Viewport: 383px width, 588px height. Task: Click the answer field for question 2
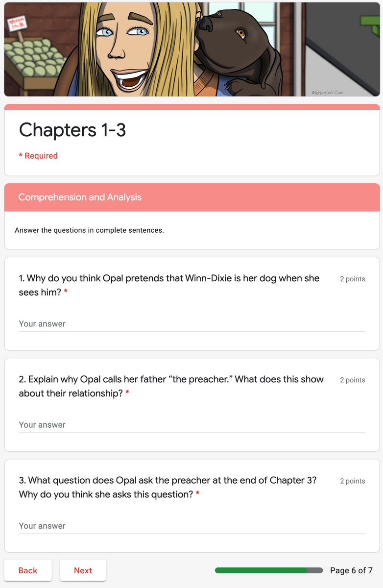[x=191, y=425]
